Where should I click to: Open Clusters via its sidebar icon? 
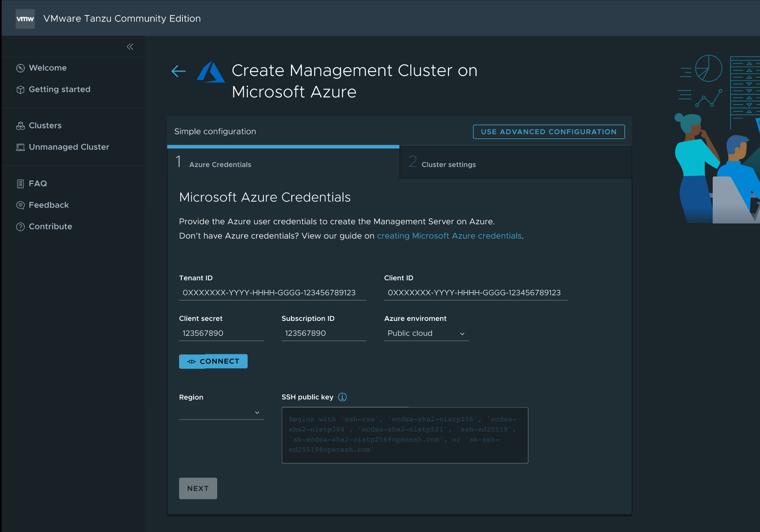click(x=20, y=125)
